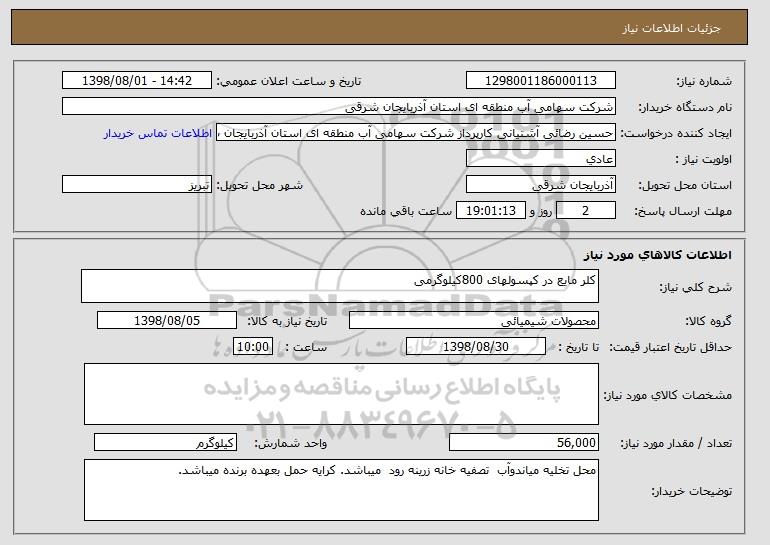Select the label توضیحات خریدار
The width and height of the screenshot is (770, 545).
691,491
